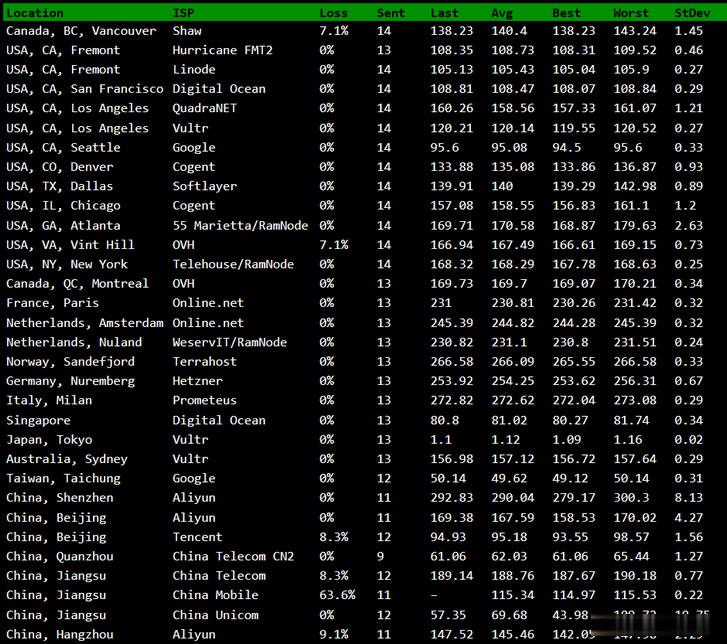Viewport: 727px width, 644px height.
Task: Click the Prometeus ISP entry
Action: click(204, 401)
